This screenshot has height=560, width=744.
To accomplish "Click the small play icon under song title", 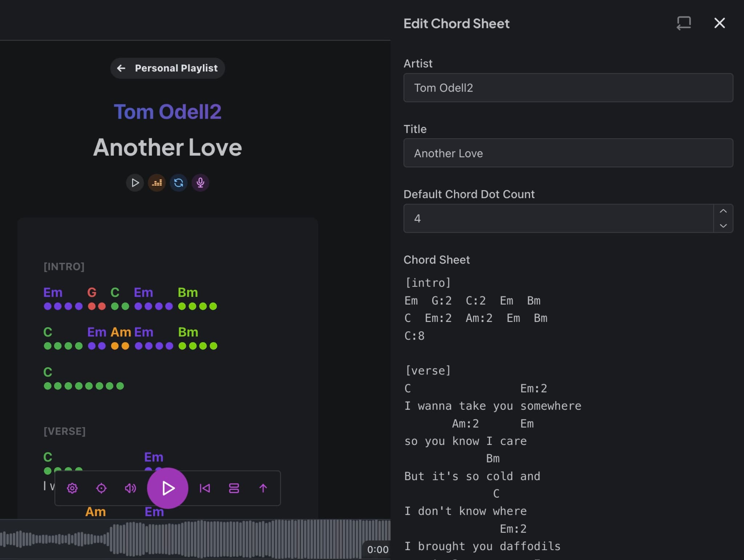I will (x=135, y=182).
